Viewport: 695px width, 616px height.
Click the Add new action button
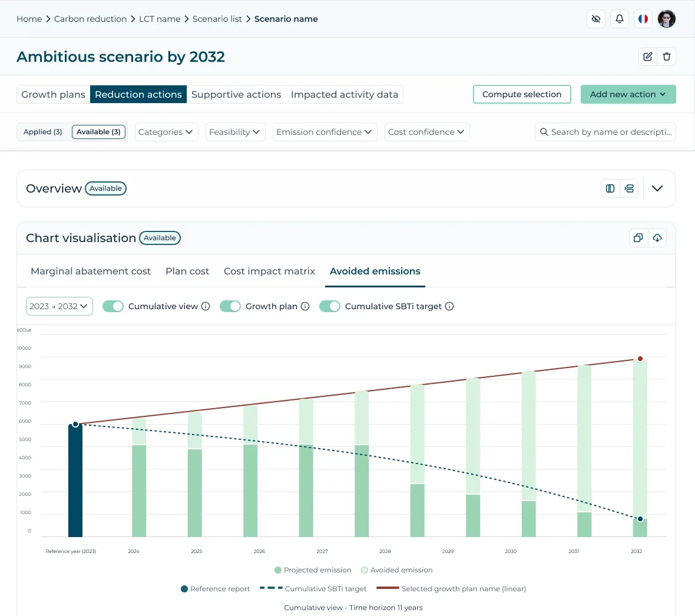tap(628, 94)
